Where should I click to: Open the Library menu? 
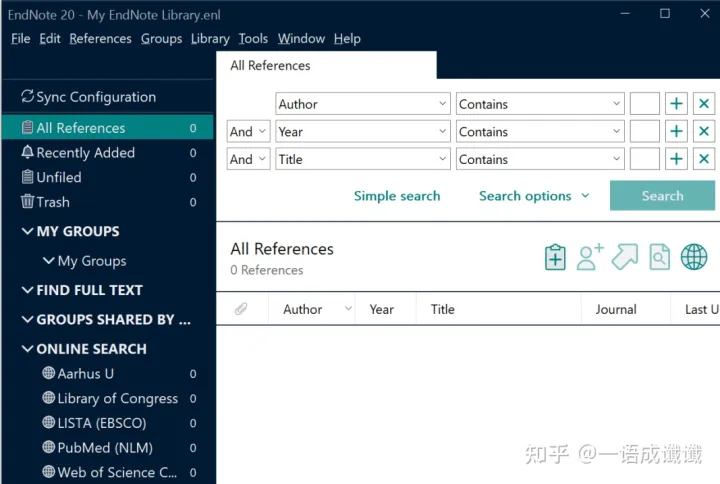tap(210, 39)
